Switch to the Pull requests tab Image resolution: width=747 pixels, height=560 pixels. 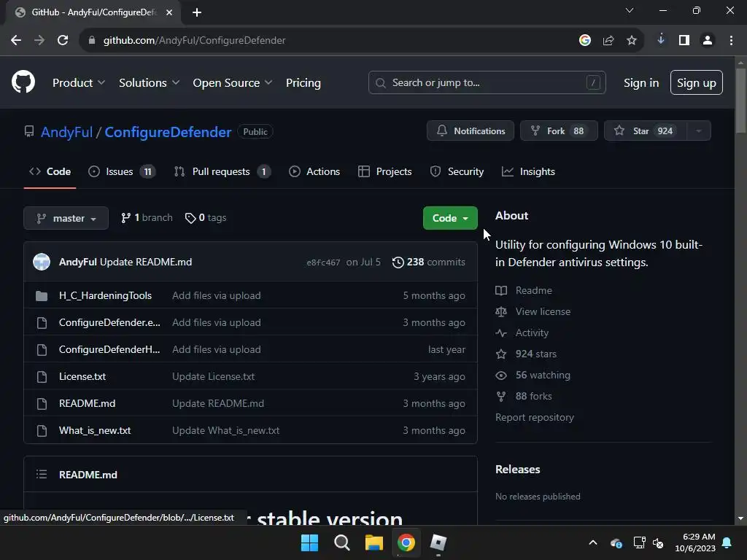pos(222,171)
